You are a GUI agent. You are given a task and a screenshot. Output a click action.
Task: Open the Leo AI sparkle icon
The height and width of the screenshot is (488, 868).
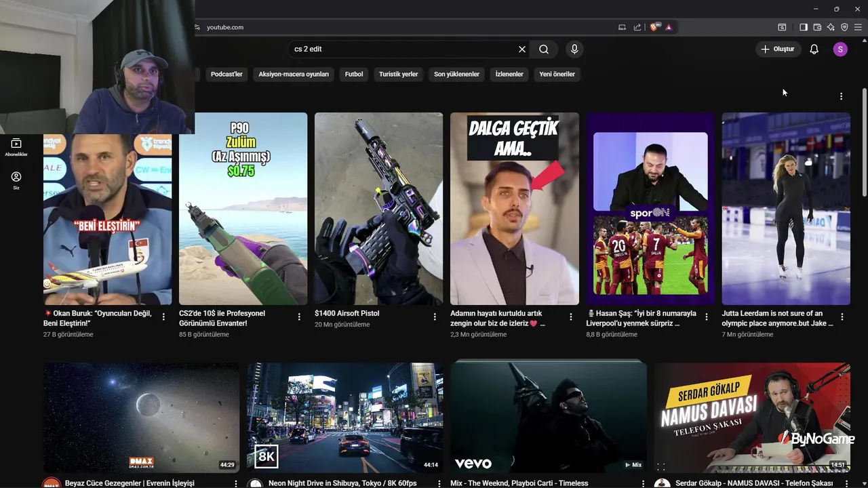(831, 27)
